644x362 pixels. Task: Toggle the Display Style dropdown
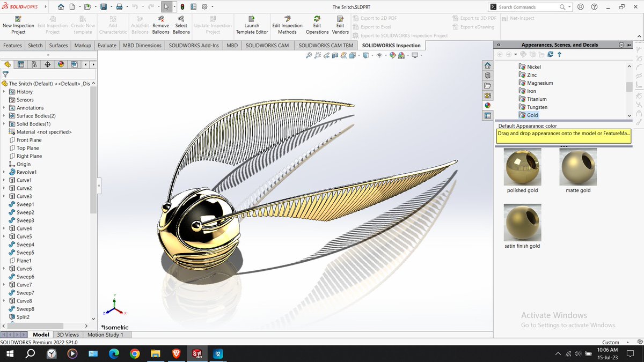[x=372, y=55]
